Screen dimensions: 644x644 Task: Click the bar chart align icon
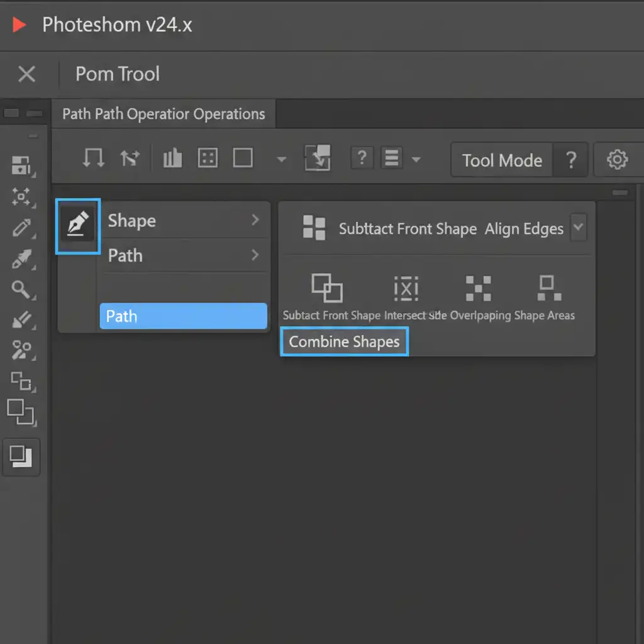172,158
